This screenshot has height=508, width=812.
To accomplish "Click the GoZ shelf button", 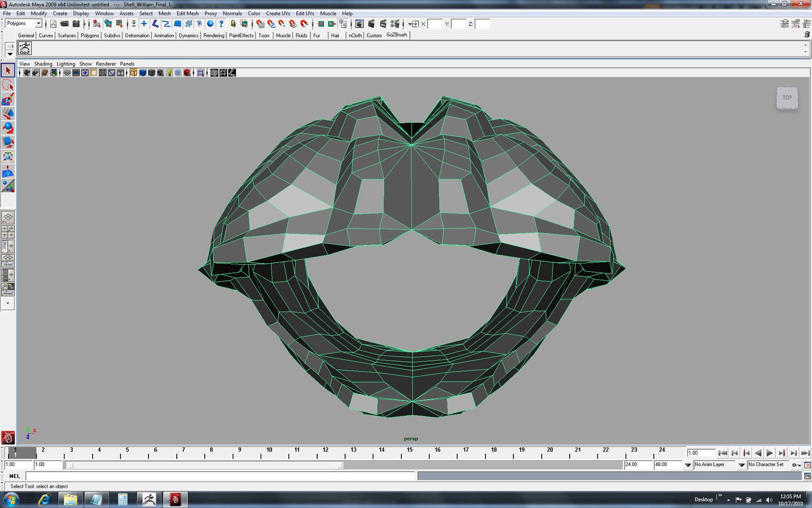I will pos(25,48).
